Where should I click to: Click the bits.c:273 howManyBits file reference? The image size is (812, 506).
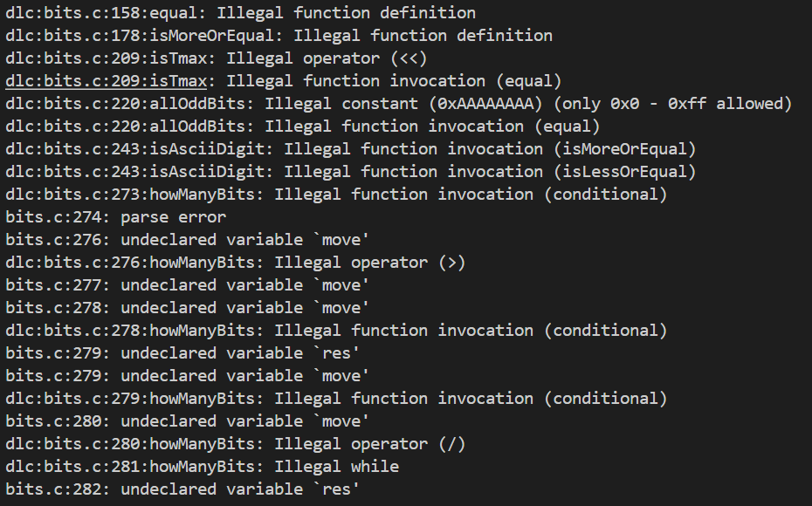[x=129, y=195]
